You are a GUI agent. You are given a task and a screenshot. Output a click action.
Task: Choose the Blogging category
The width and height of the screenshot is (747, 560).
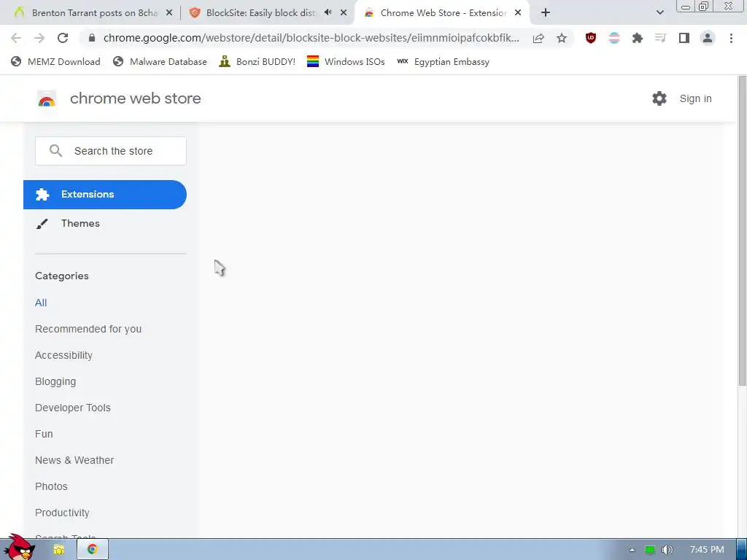pos(55,381)
